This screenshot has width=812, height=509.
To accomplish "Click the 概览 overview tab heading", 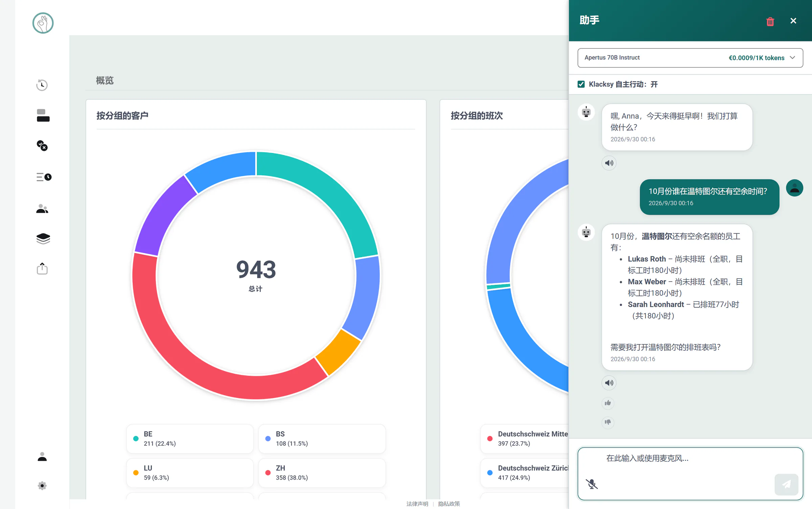I will point(105,81).
